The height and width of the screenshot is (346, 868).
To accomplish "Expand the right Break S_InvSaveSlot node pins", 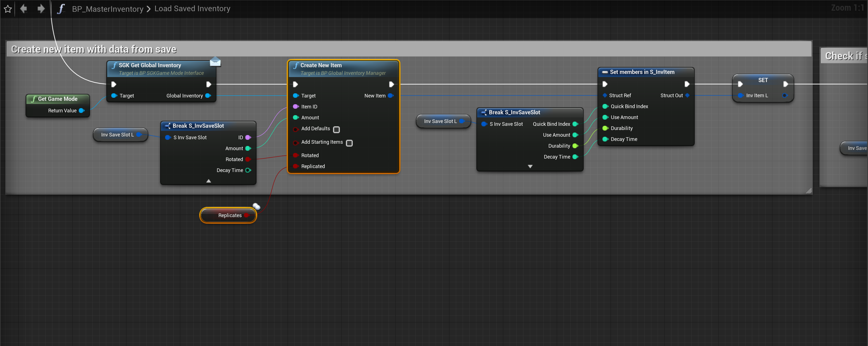I will [x=530, y=167].
